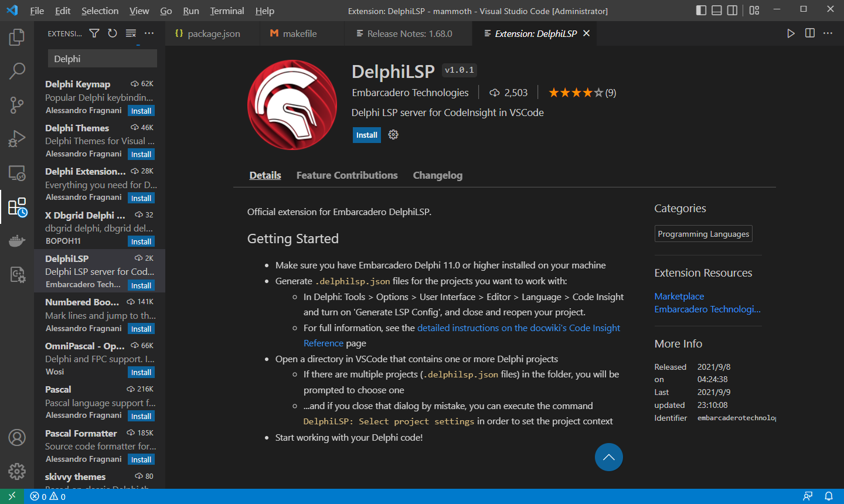Switch to package.json tab
The image size is (844, 504).
[x=212, y=33]
